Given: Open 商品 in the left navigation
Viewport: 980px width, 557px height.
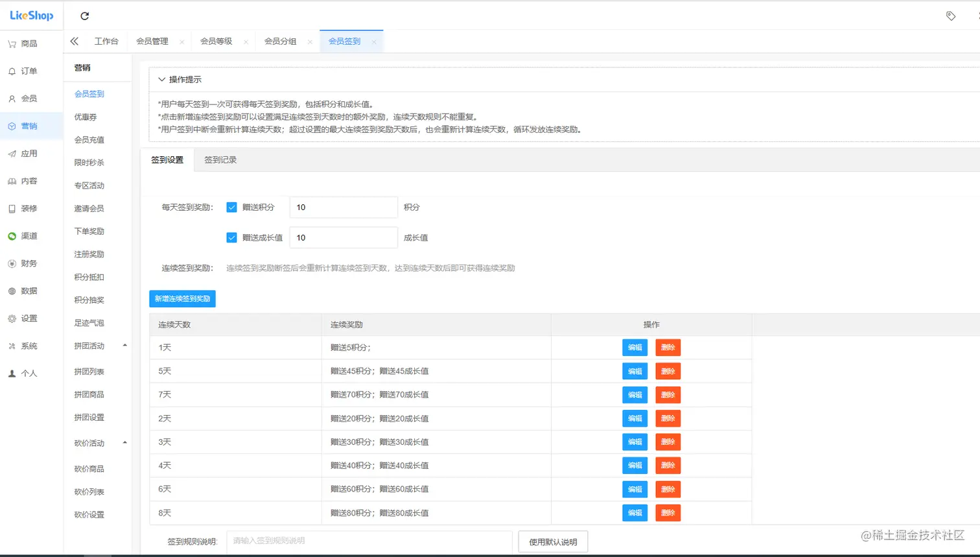Looking at the screenshot, I should click(29, 43).
